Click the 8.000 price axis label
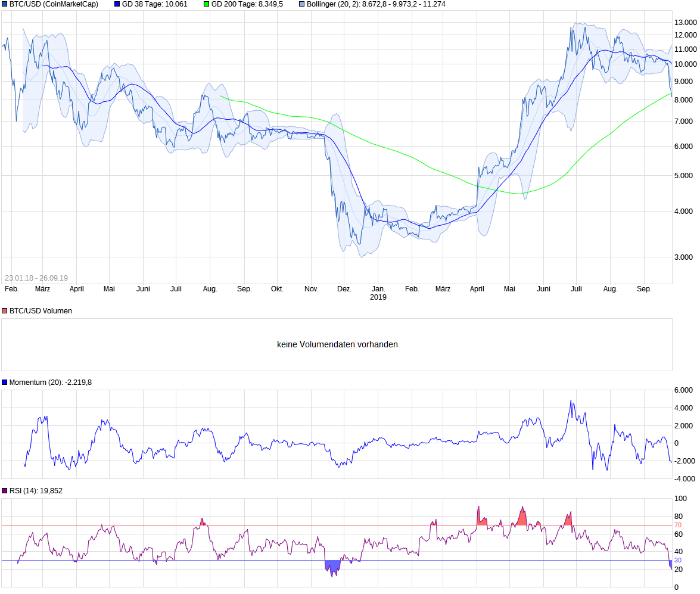700x594 pixels. [x=683, y=100]
